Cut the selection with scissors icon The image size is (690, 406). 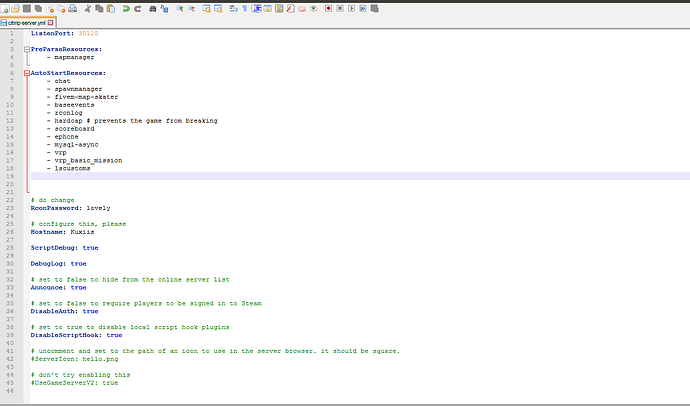click(88, 8)
